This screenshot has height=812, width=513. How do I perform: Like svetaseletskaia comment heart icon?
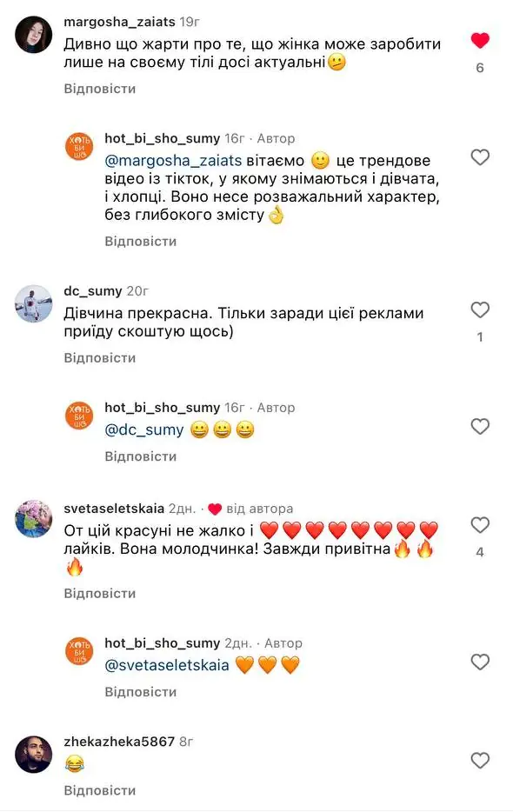pos(480,524)
